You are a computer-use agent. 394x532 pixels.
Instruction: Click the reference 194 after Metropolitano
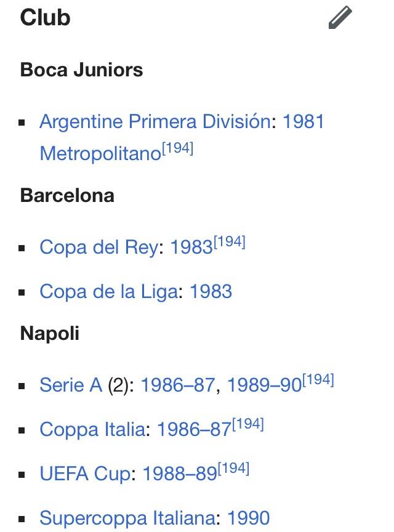(177, 148)
